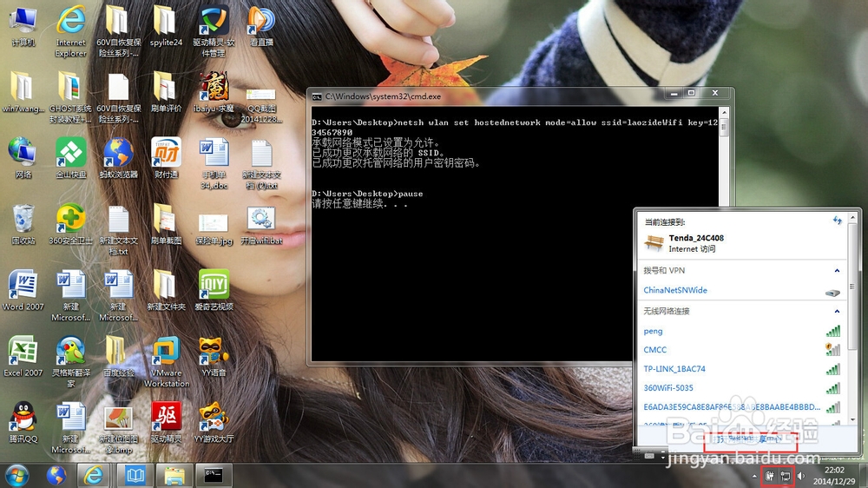Open the Windows Start menu

16,476
